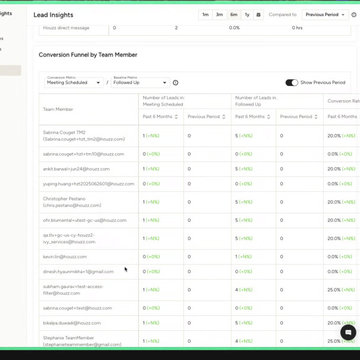Select the Stephanie TeamMember row

coord(199,339)
